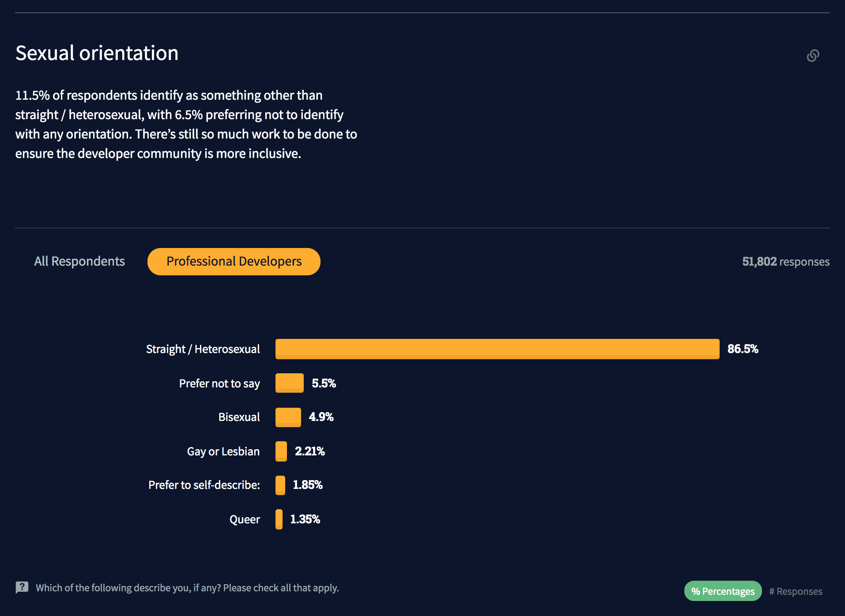The image size is (845, 616).
Task: Click the Queer bar
Action: point(279,519)
